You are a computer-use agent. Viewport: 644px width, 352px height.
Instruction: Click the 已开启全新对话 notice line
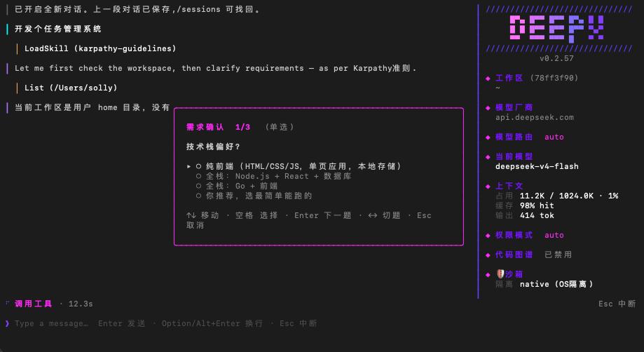click(x=137, y=9)
